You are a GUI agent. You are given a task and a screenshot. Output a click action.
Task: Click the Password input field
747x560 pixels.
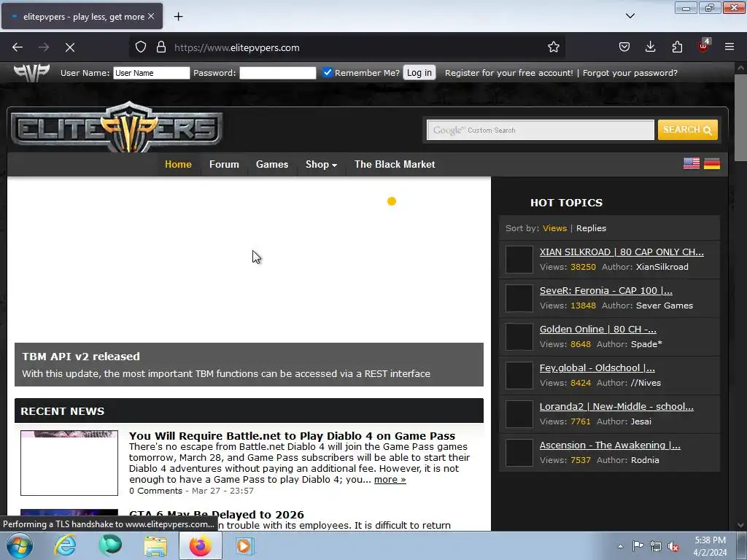pyautogui.click(x=277, y=73)
